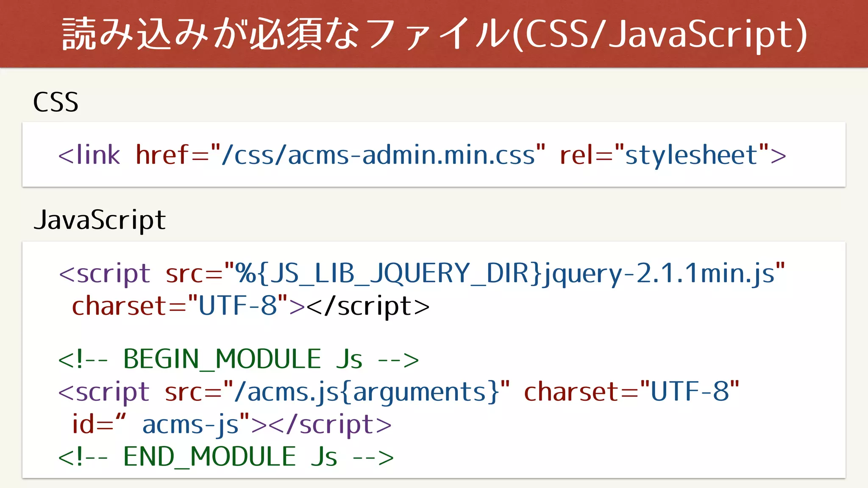
Task: Click the link href acms-admin.min.css code line
Action: tap(422, 155)
